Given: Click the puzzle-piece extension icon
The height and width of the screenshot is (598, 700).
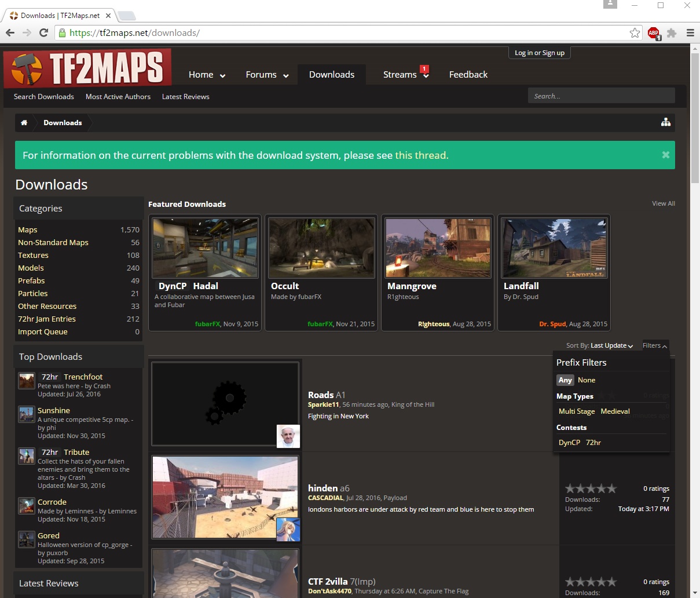Looking at the screenshot, I should point(672,33).
